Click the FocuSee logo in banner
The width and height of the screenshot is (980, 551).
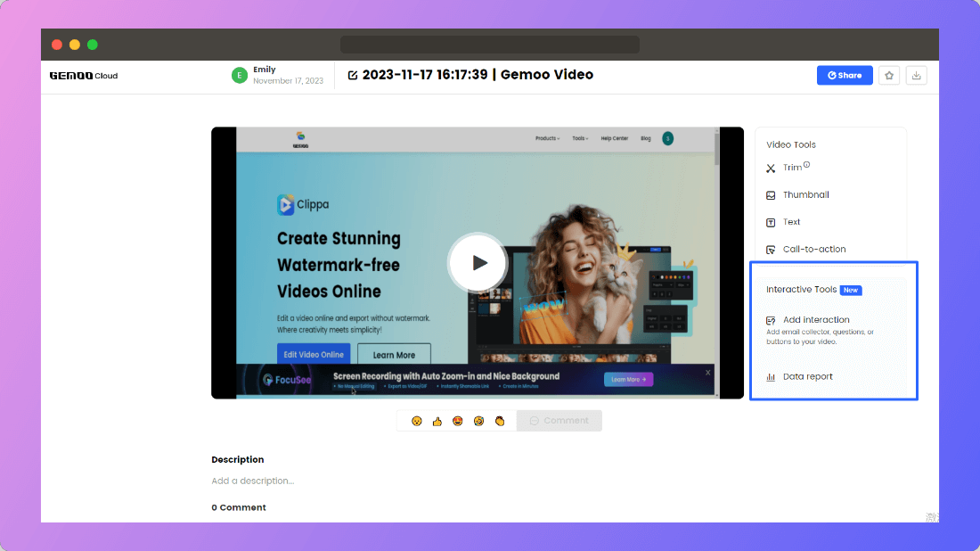pos(287,380)
